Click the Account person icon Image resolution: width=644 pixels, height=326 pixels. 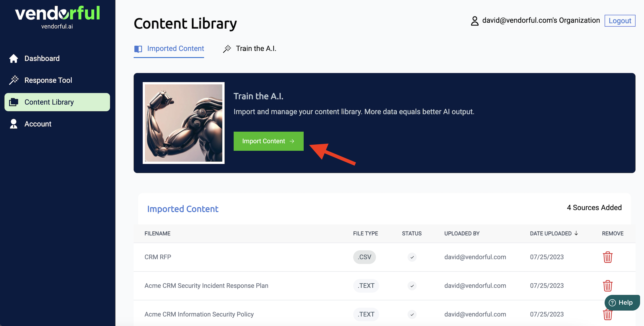click(x=13, y=124)
